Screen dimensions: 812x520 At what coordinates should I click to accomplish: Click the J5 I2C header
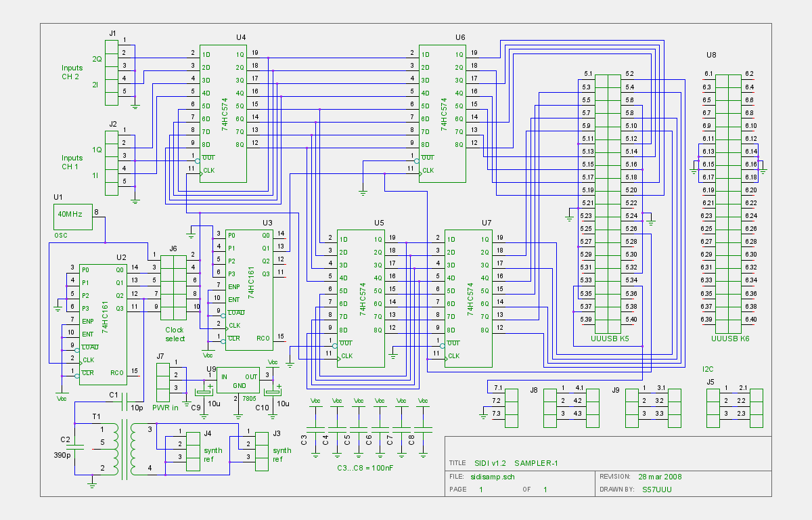click(x=734, y=407)
